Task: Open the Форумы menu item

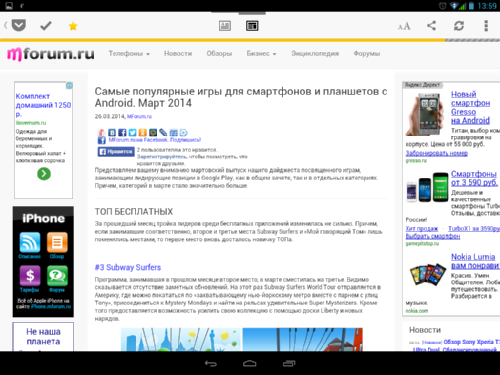Action: 367,54
